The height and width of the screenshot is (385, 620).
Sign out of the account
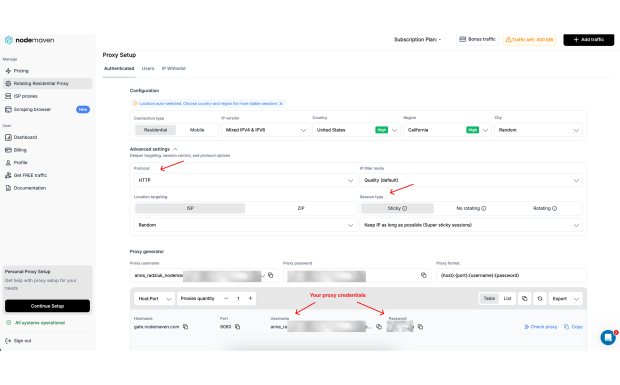point(19,341)
